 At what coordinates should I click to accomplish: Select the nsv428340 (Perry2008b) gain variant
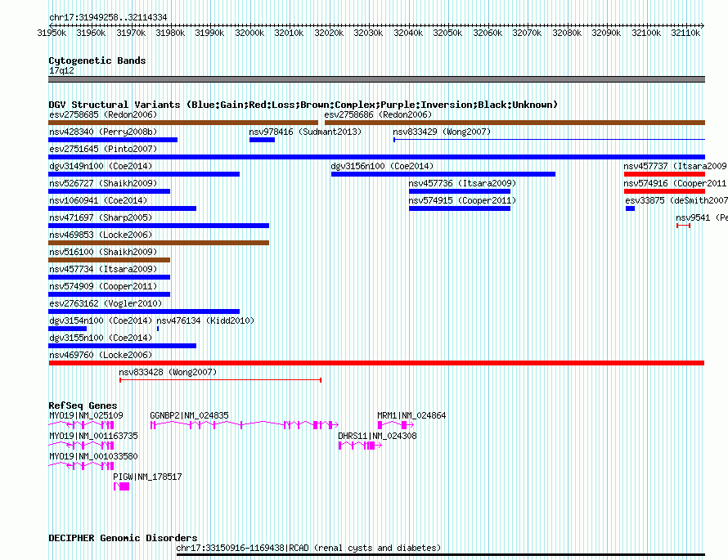point(113,140)
